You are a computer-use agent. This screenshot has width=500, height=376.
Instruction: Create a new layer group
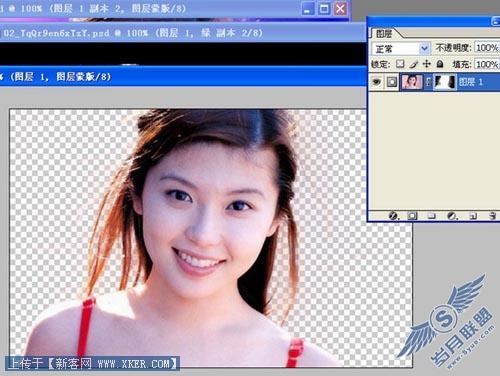[x=432, y=216]
